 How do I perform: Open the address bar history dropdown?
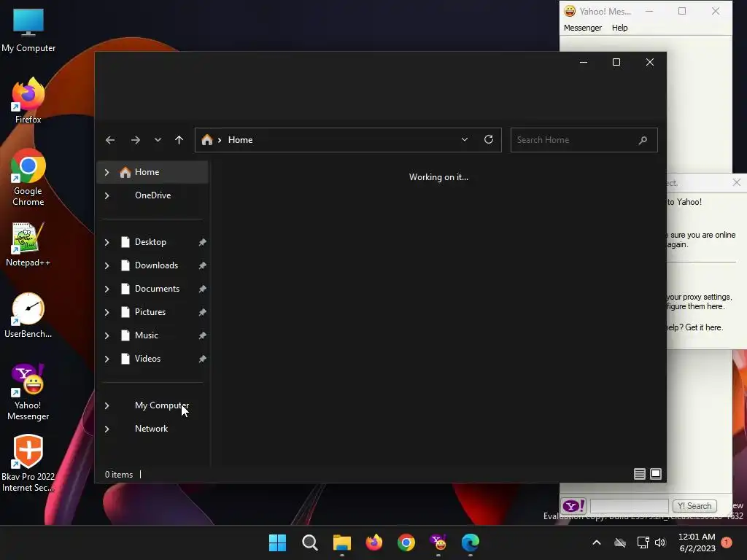click(465, 139)
